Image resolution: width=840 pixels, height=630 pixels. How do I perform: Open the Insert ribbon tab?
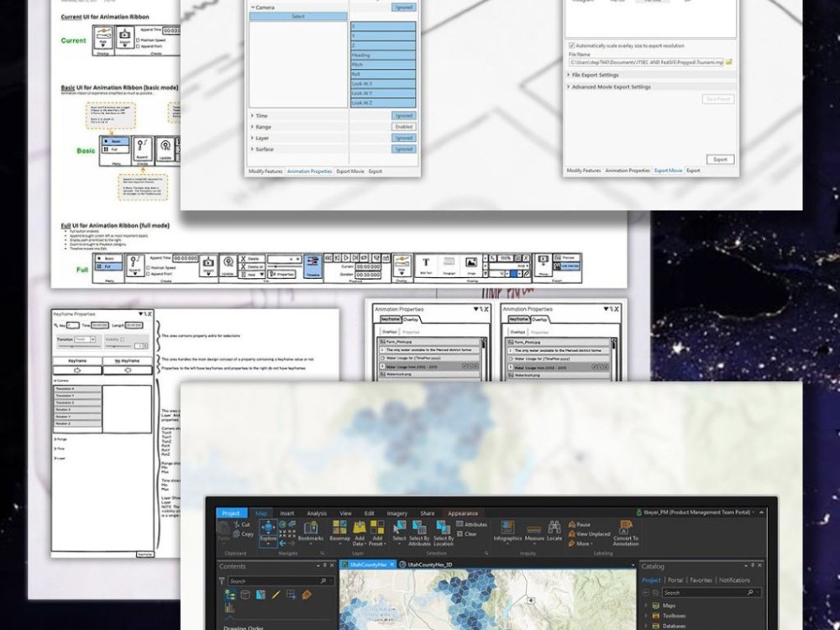[287, 513]
